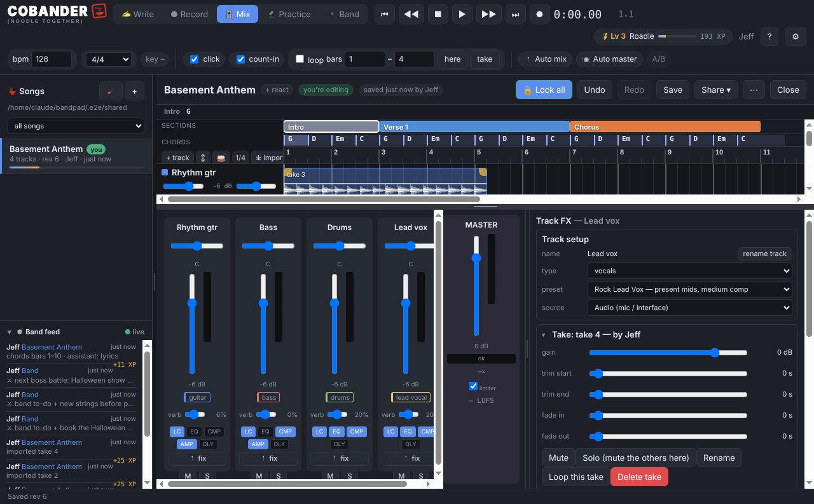Click the guitar icon button beside Songs
Image resolution: width=814 pixels, height=504 pixels.
pyautogui.click(x=111, y=92)
